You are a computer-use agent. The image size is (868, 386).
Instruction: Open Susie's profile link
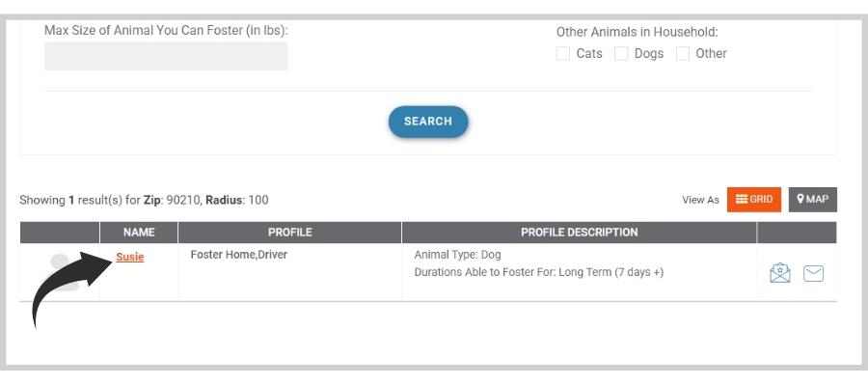tap(130, 257)
